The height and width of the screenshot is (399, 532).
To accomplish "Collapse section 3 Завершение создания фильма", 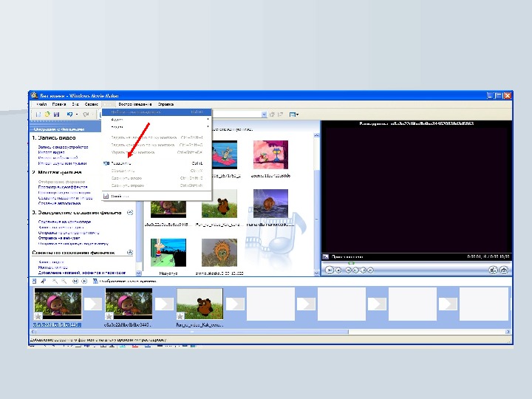I will click(130, 213).
